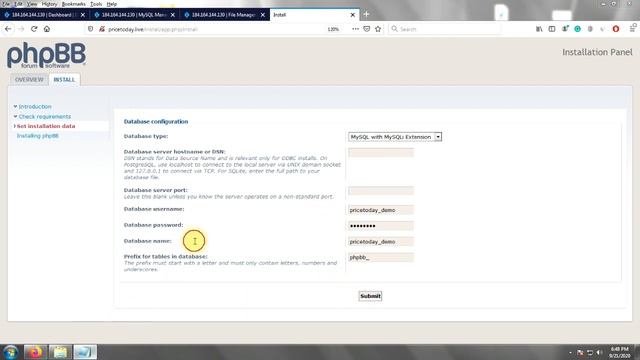The width and height of the screenshot is (640, 360).
Task: Toggle the sidebar view icon
Action: 552,29
